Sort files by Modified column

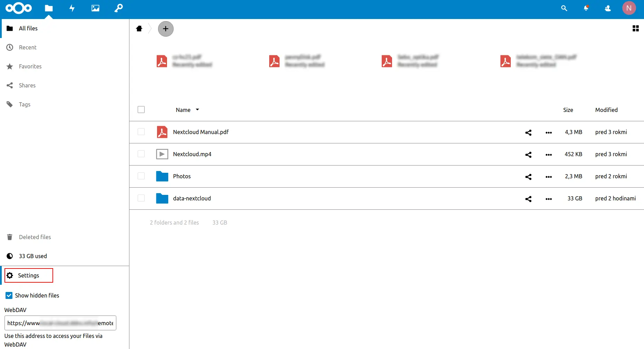(x=606, y=110)
